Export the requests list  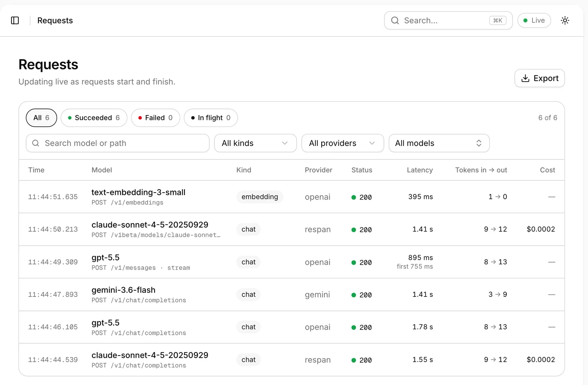coord(540,78)
